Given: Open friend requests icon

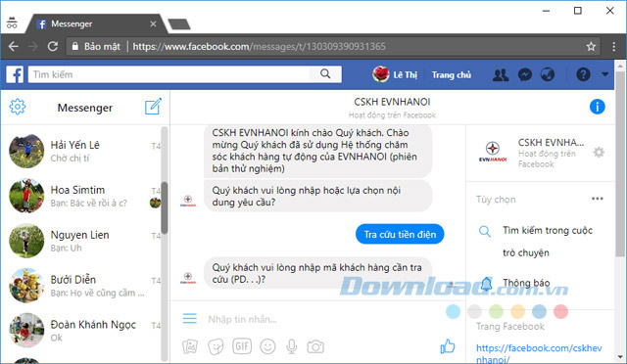Looking at the screenshot, I should tap(501, 74).
